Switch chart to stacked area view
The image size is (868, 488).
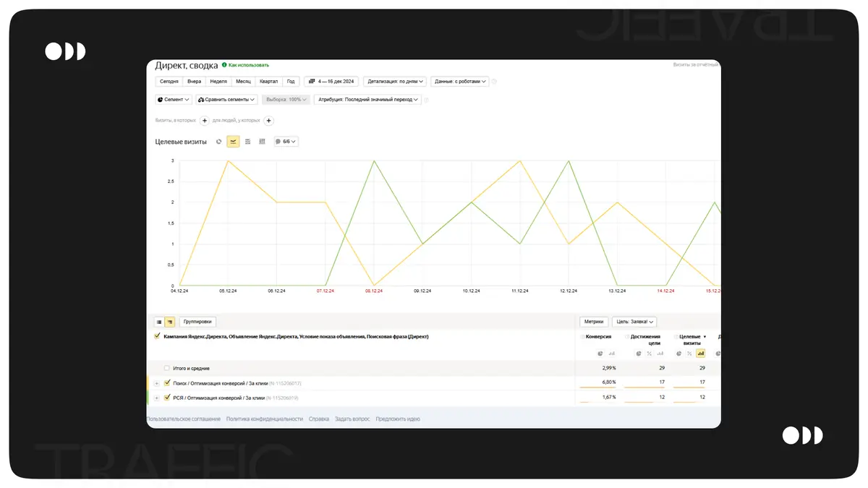click(247, 142)
